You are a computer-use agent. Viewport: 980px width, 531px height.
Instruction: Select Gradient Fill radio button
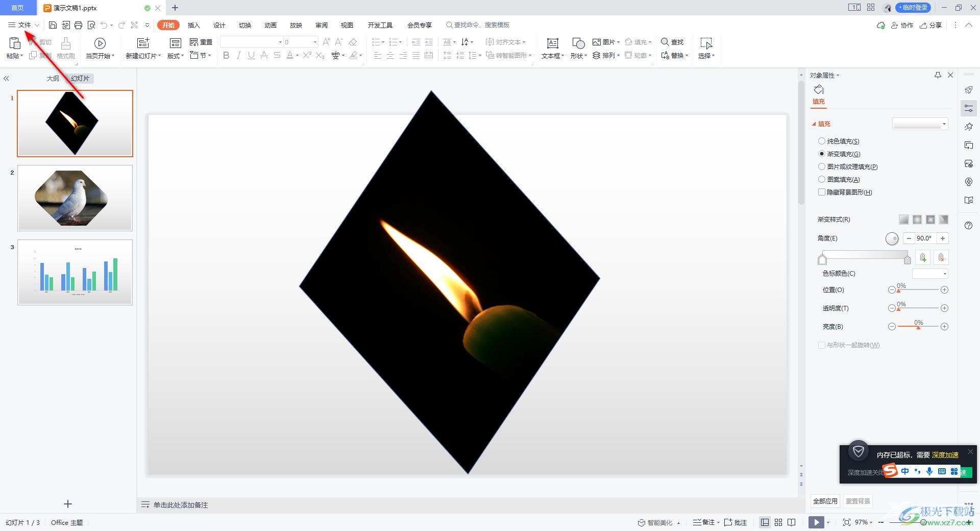pyautogui.click(x=822, y=154)
